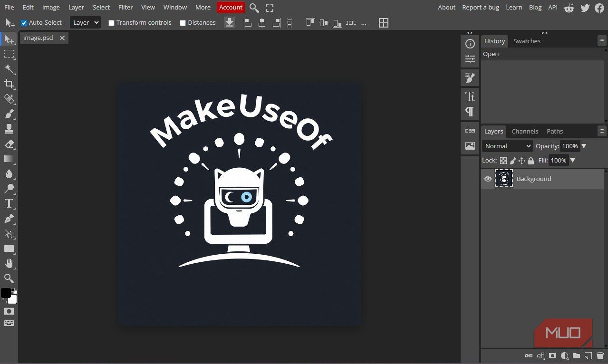Select the Dodge tool

(x=9, y=189)
